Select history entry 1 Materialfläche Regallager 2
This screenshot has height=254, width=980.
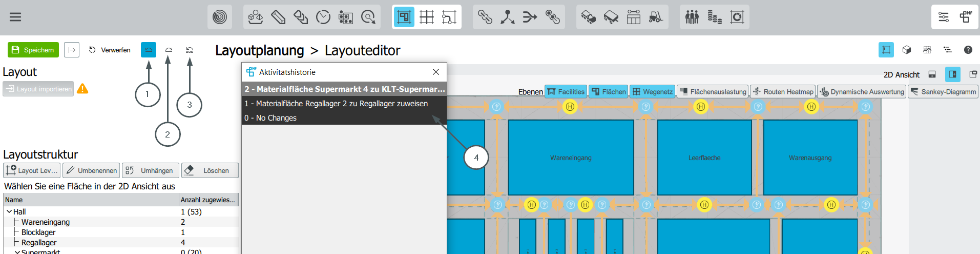tap(344, 103)
